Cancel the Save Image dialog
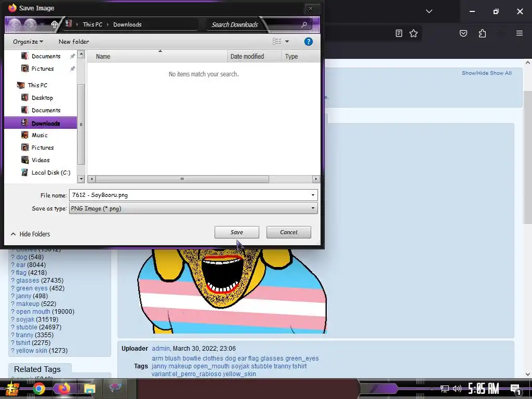The width and height of the screenshot is (532, 399). (x=288, y=232)
